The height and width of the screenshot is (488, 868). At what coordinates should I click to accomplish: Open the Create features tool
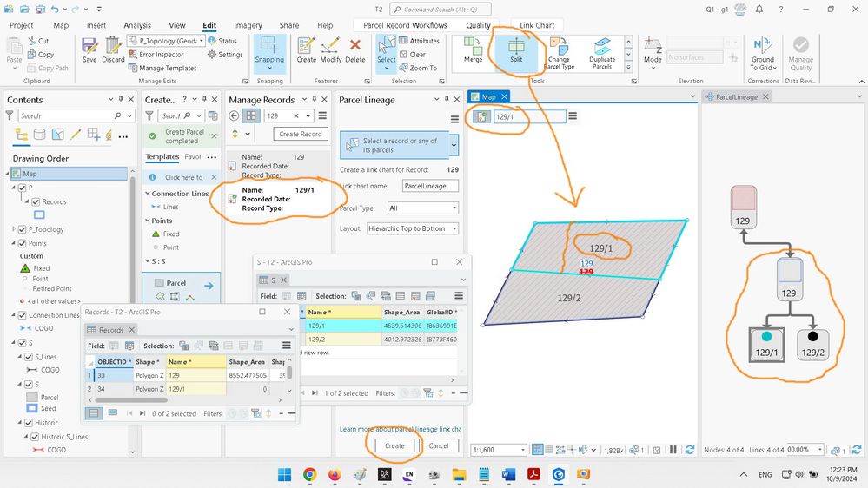pyautogui.click(x=306, y=49)
